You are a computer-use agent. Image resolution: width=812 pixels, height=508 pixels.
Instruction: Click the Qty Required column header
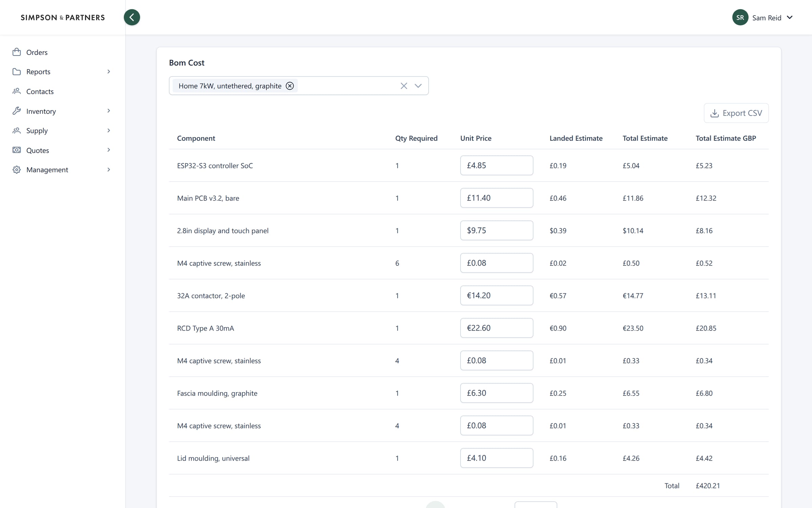click(416, 138)
